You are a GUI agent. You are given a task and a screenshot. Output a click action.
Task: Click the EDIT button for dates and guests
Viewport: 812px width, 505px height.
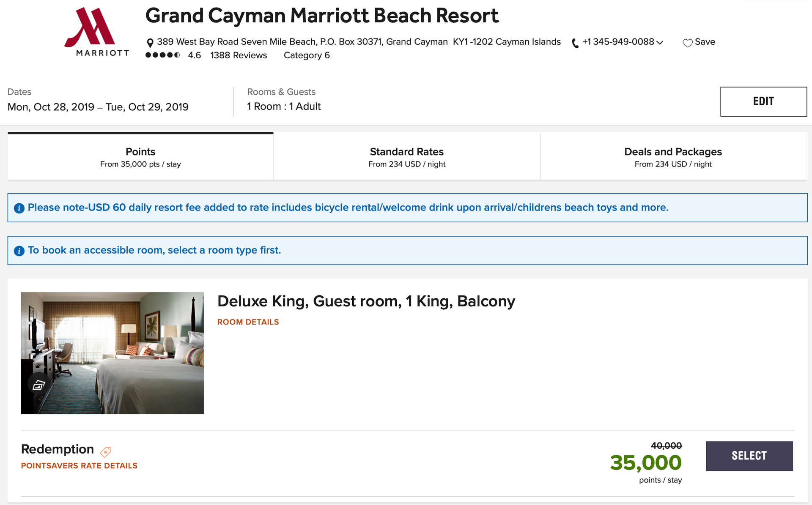[x=763, y=101]
